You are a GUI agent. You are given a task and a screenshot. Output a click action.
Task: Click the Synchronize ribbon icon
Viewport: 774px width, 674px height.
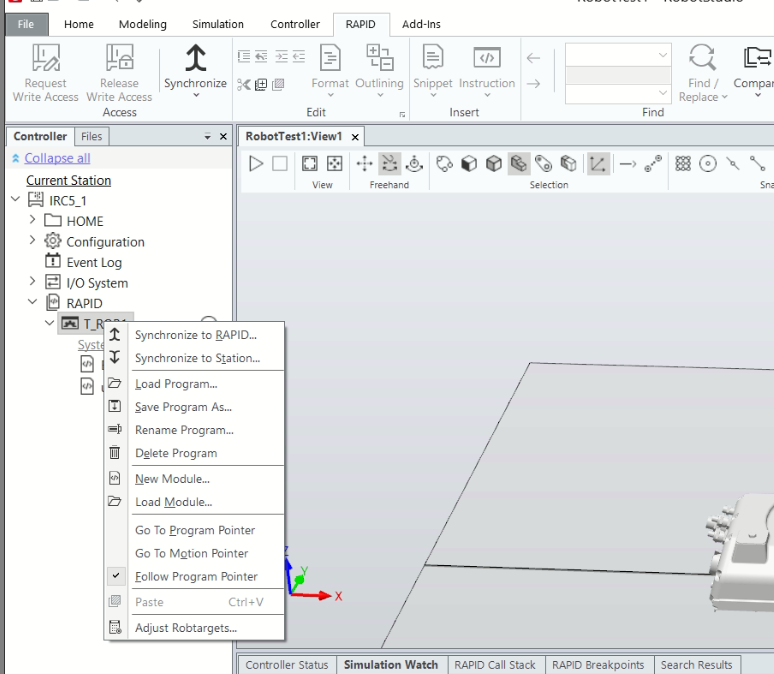click(x=195, y=58)
